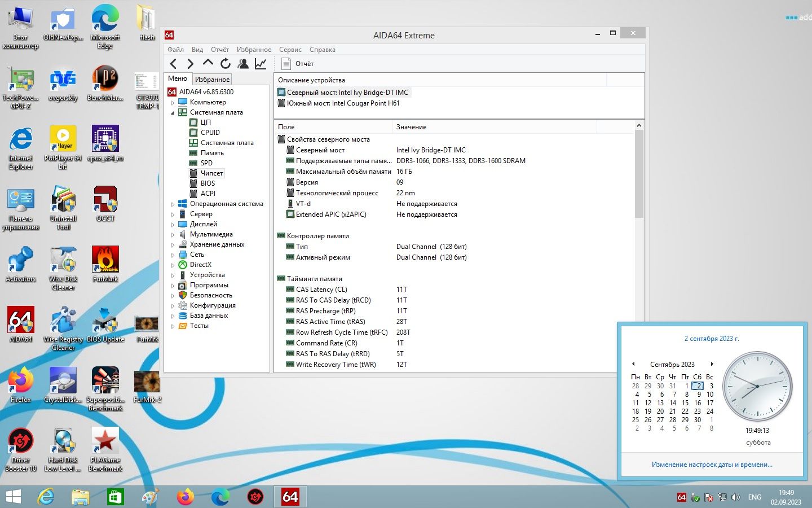Image resolution: width=812 pixels, height=508 pixels.
Task: Click AIDA64 icon in the taskbar
Action: 290,497
